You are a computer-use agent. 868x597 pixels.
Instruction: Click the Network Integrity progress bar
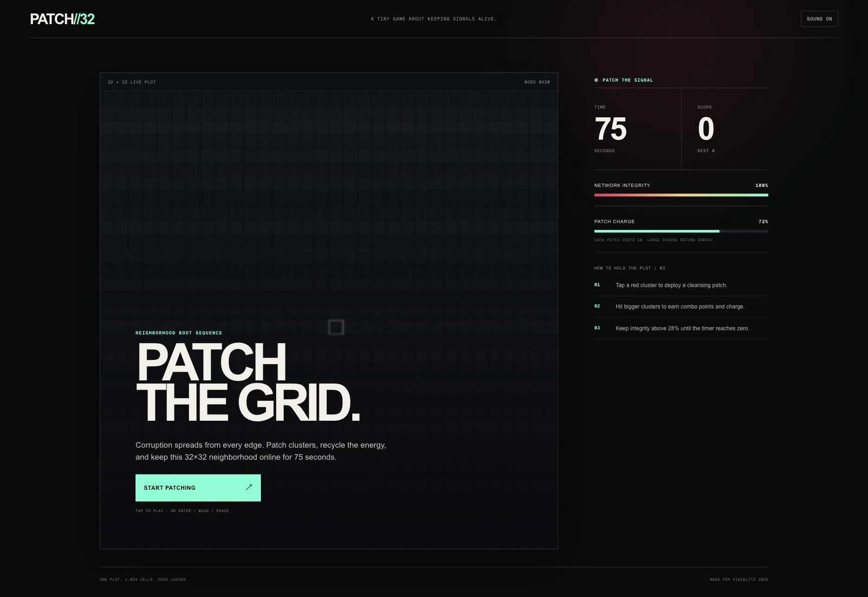[x=681, y=195]
